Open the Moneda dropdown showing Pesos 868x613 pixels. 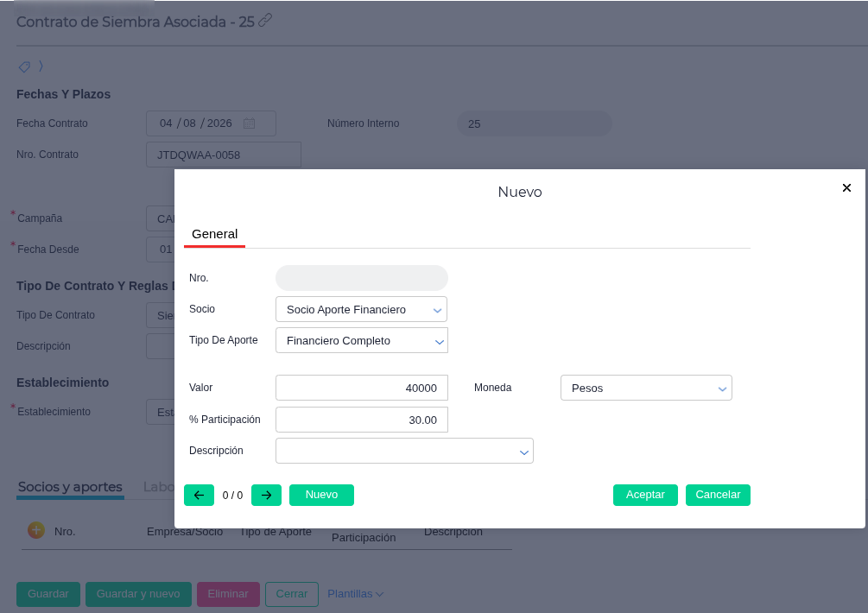646,388
